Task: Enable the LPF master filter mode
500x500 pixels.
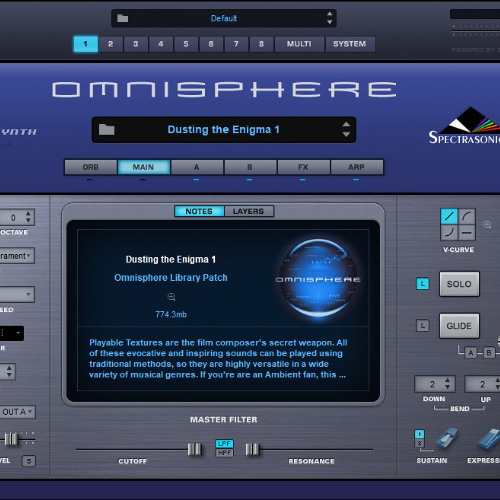Action: pyautogui.click(x=224, y=444)
